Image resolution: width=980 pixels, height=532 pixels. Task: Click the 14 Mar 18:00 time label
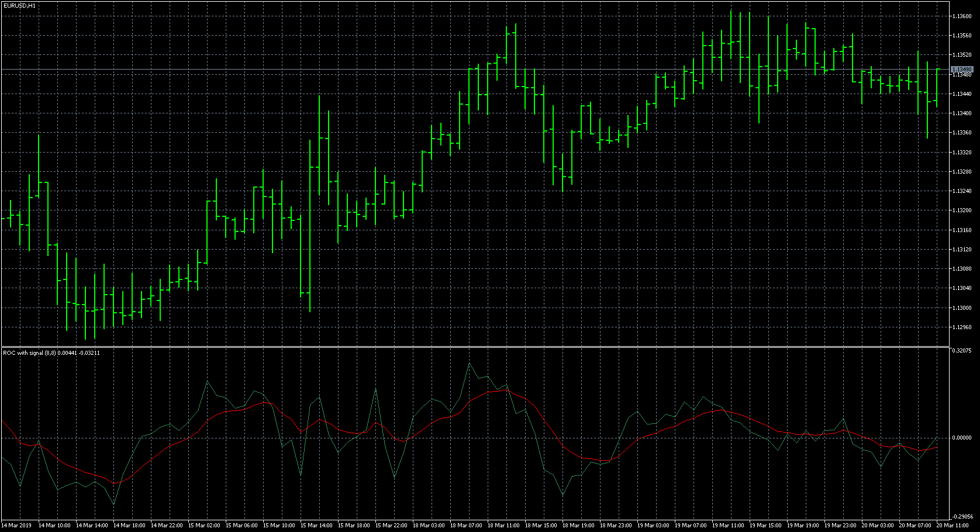(129, 526)
